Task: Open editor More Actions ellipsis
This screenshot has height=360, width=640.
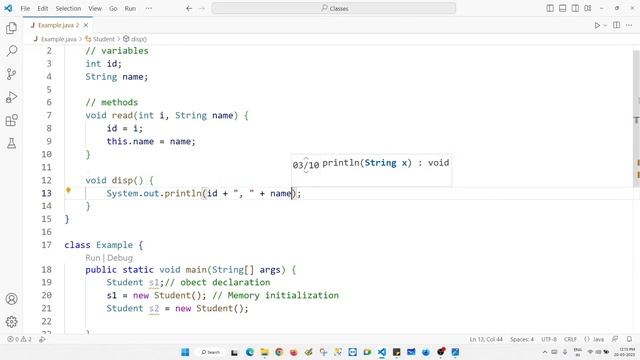Action: [629, 25]
